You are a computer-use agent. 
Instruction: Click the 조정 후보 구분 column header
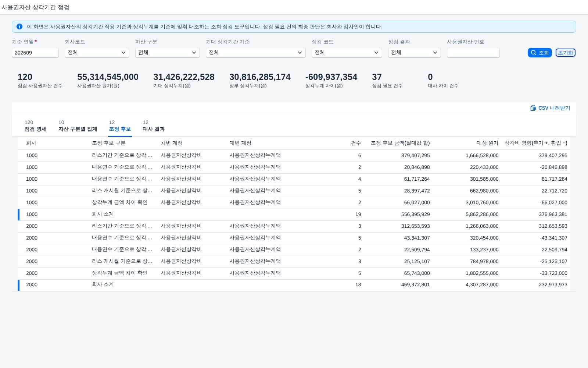[x=109, y=143]
